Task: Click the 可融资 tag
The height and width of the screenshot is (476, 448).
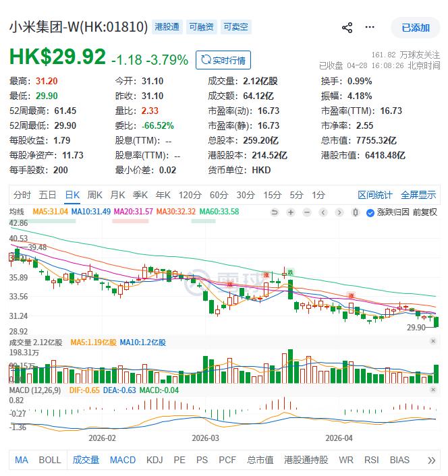Action: (x=201, y=27)
